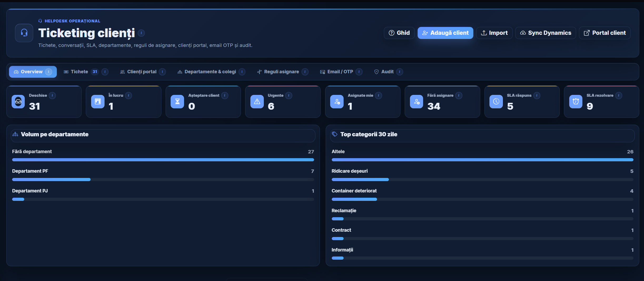Screen dimensions: 644x281
Task: Click HELPDESK OPERAȚIONAL label
Action: [x=72, y=21]
